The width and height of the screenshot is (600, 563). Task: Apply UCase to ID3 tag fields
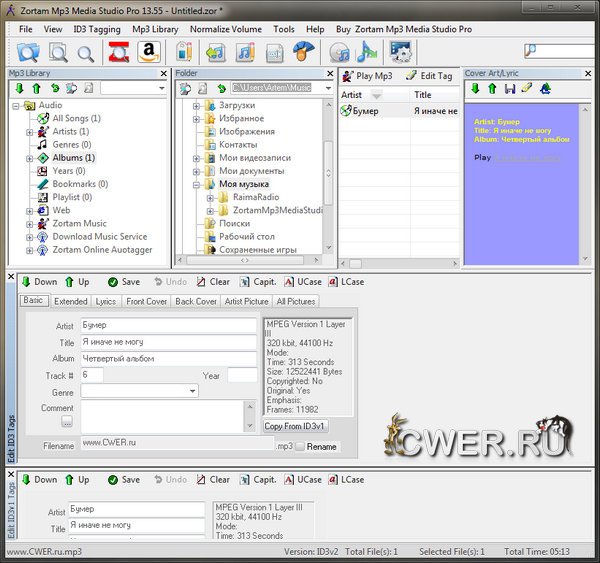coord(302,283)
